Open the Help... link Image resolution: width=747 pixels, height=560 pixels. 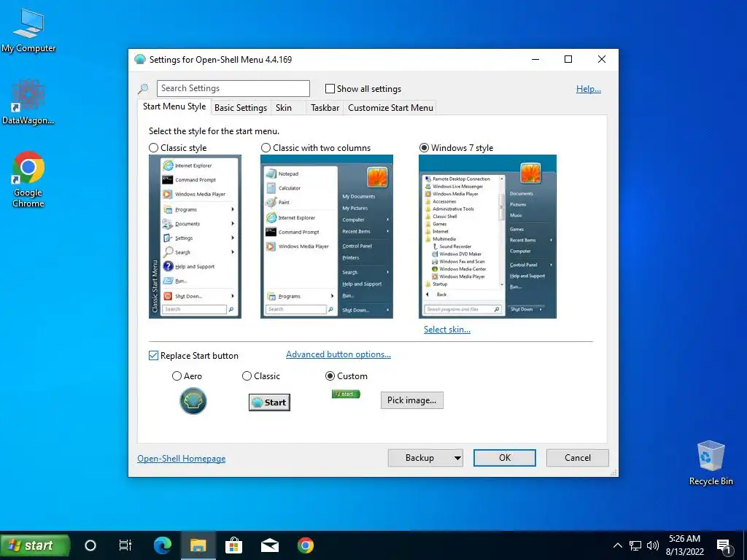(x=589, y=88)
